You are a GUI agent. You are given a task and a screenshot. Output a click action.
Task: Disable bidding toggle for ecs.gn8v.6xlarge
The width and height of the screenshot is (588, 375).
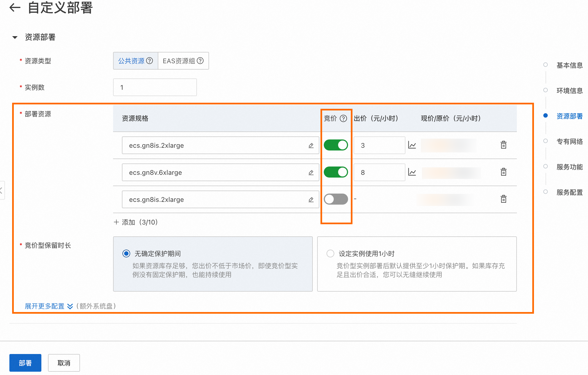pos(336,172)
